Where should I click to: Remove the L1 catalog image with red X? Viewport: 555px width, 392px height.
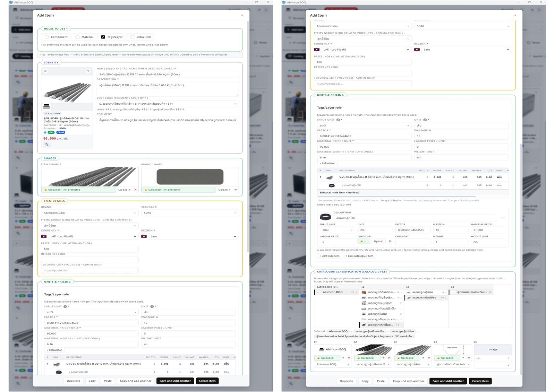[349, 358]
